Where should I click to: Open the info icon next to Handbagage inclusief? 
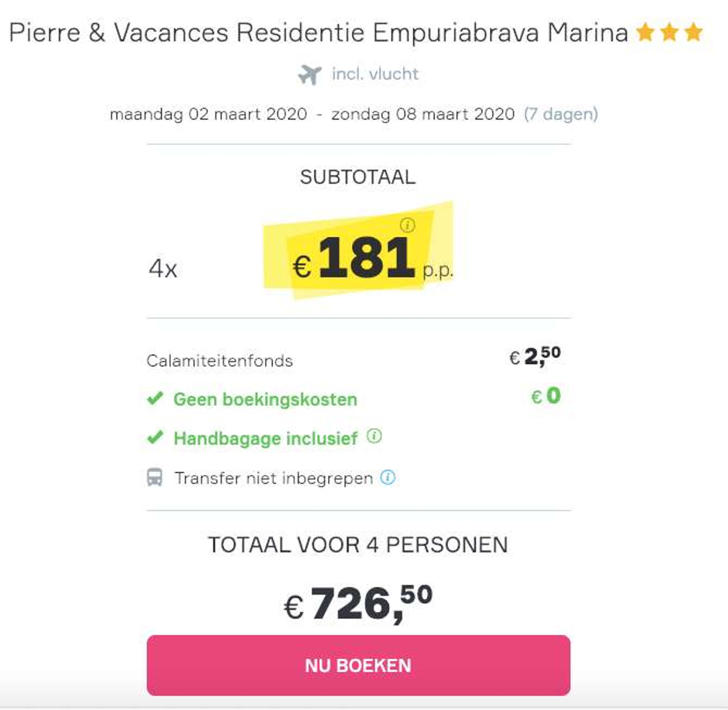(374, 436)
